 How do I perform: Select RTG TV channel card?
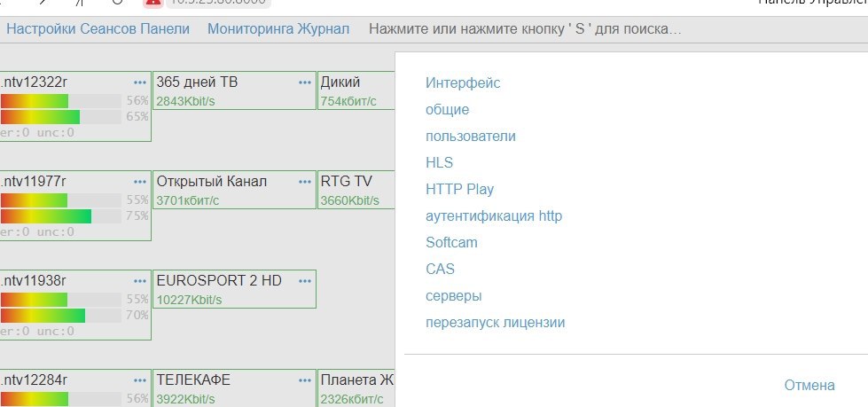[x=356, y=190]
